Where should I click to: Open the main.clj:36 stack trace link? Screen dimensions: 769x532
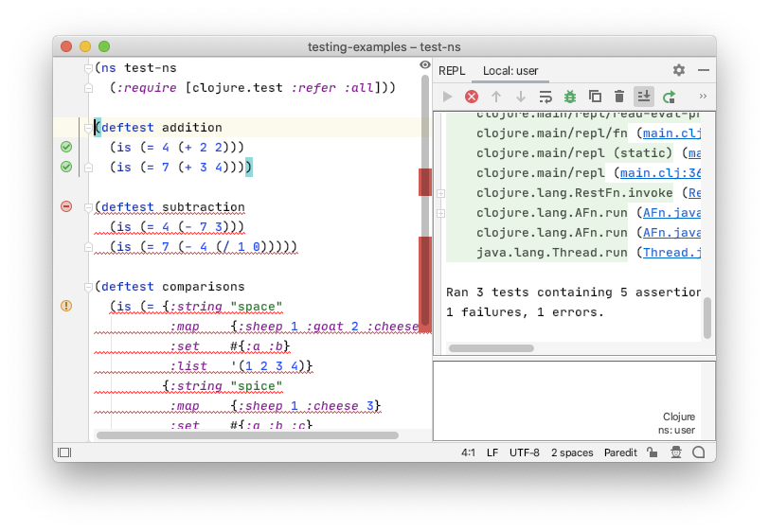pos(660,173)
